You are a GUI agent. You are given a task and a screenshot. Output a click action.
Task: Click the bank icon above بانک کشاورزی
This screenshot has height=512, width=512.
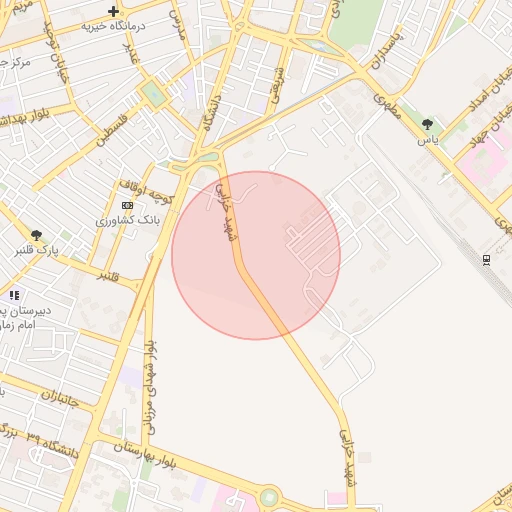pos(127,205)
